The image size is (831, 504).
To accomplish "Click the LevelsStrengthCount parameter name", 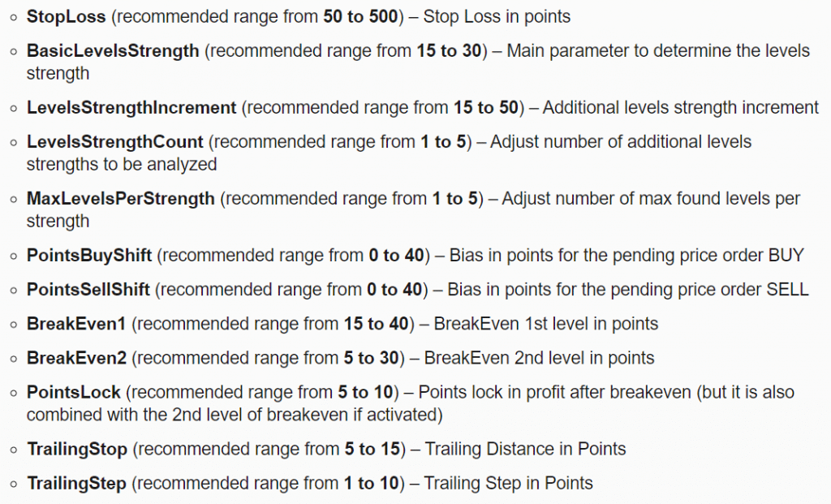I will click(x=115, y=142).
